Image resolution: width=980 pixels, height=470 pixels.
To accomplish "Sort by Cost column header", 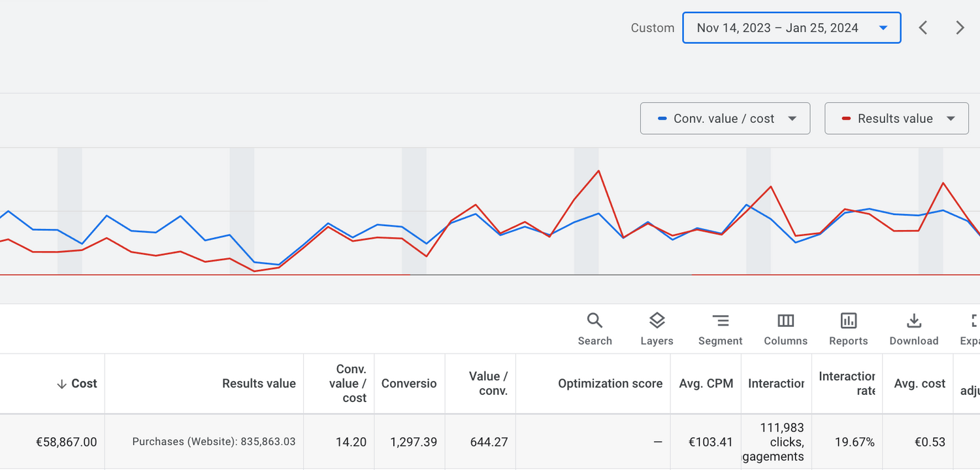I will tap(84, 384).
